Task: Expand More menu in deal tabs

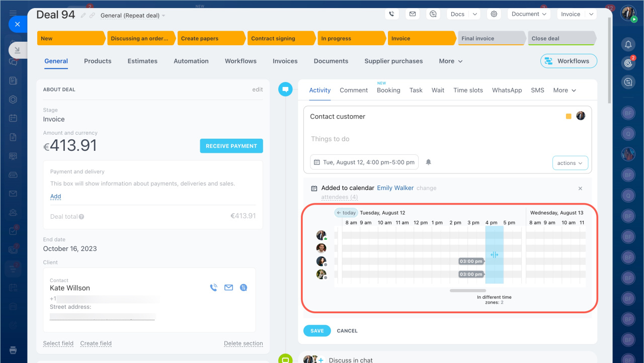Action: point(450,61)
